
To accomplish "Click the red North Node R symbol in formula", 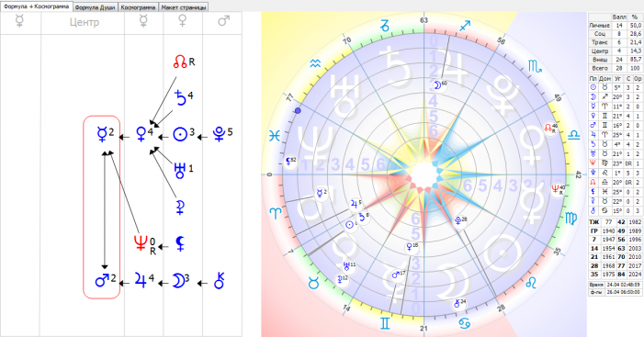I will (x=184, y=62).
